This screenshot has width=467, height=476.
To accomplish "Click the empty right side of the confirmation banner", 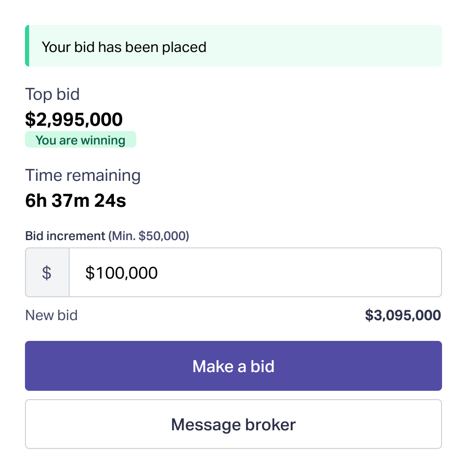I will click(338, 46).
